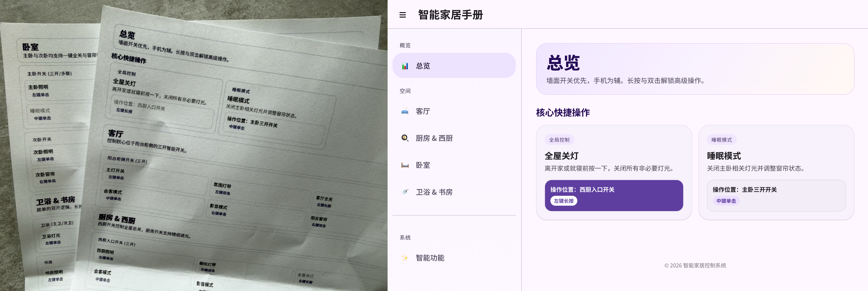Click the bar chart icon beside 总览
Screen dimensions: 868x291
click(405, 66)
